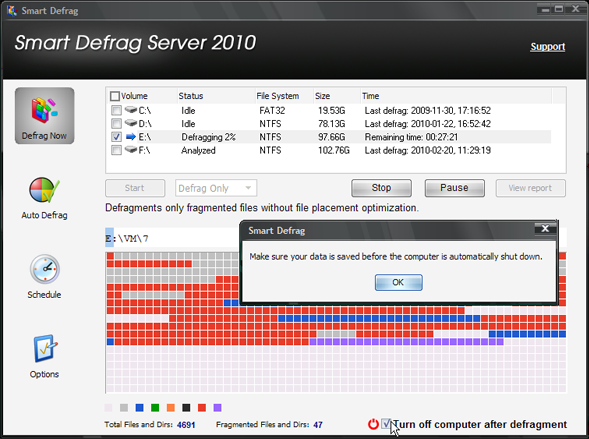Stop the running defragmentation

[381, 188]
